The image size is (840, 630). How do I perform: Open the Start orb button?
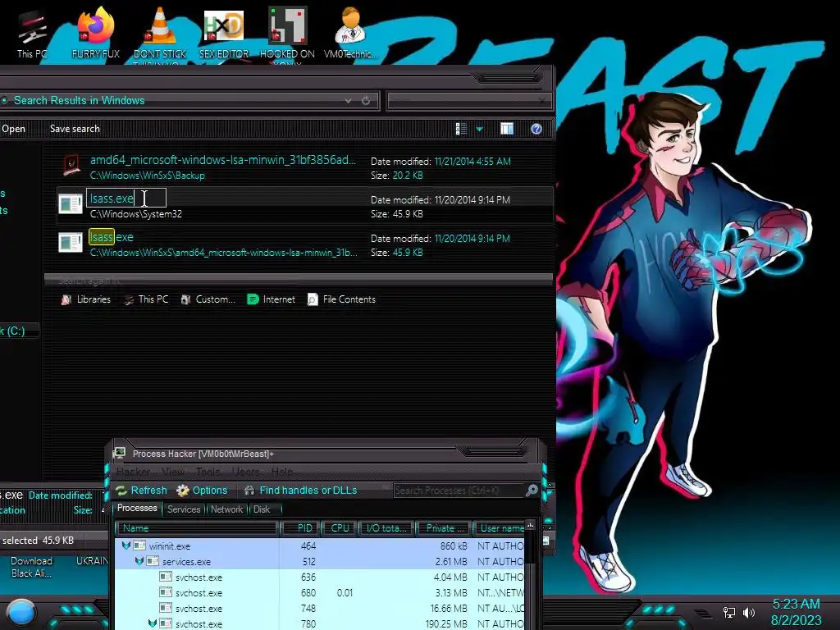(x=21, y=614)
